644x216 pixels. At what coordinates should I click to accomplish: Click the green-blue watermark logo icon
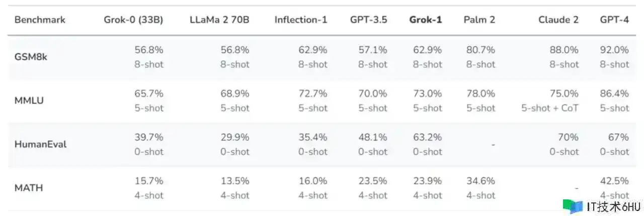click(x=572, y=206)
